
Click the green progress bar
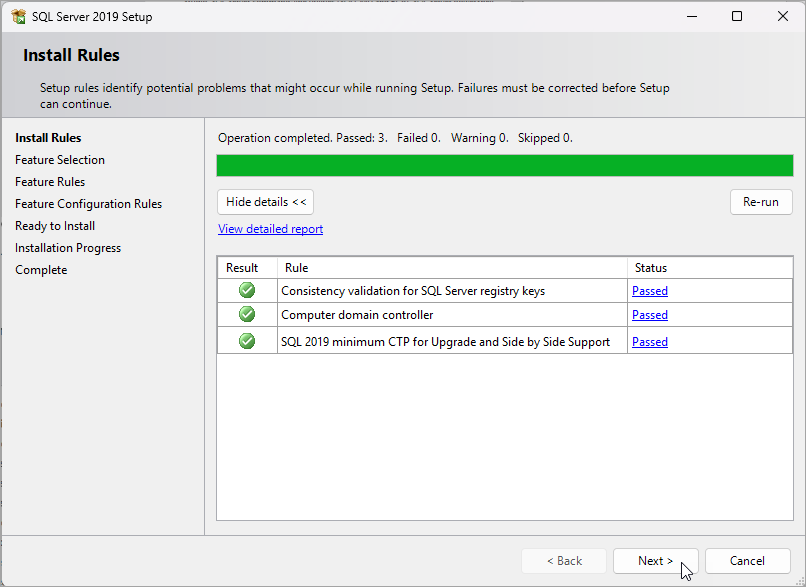pos(505,166)
